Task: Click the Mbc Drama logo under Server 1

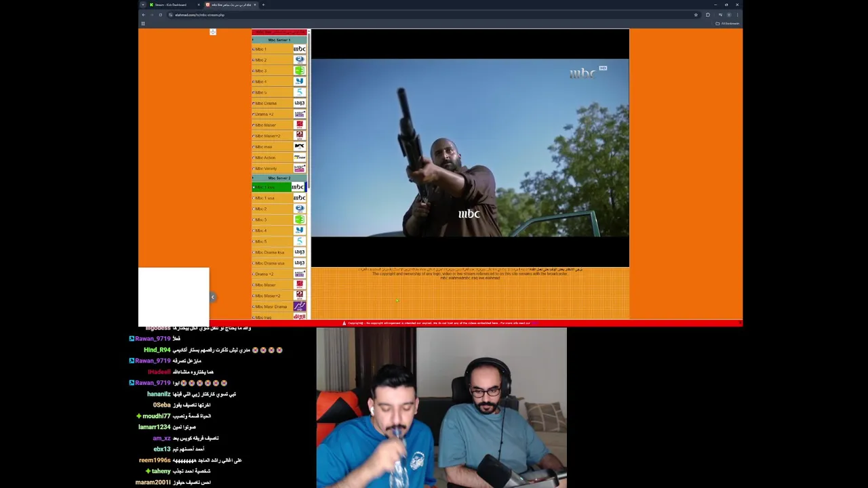Action: (299, 103)
